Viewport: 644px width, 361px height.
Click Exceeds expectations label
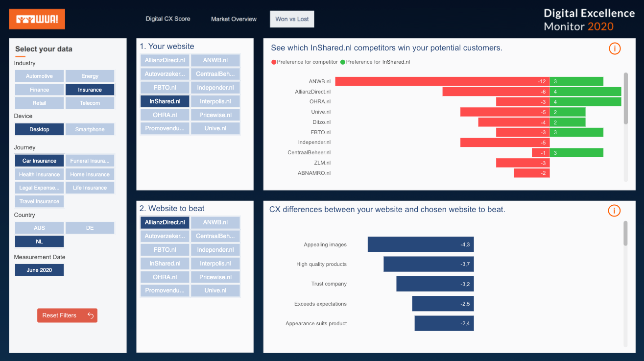tap(320, 304)
